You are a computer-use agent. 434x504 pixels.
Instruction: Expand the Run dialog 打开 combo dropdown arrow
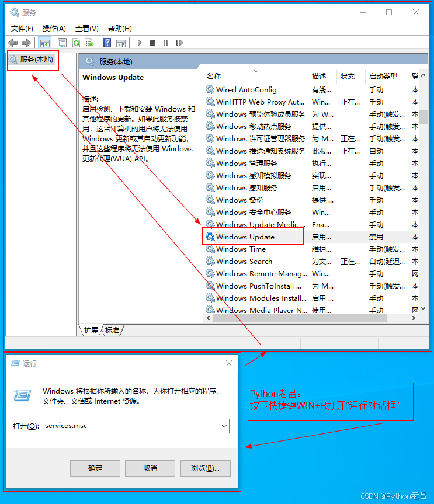[224, 426]
